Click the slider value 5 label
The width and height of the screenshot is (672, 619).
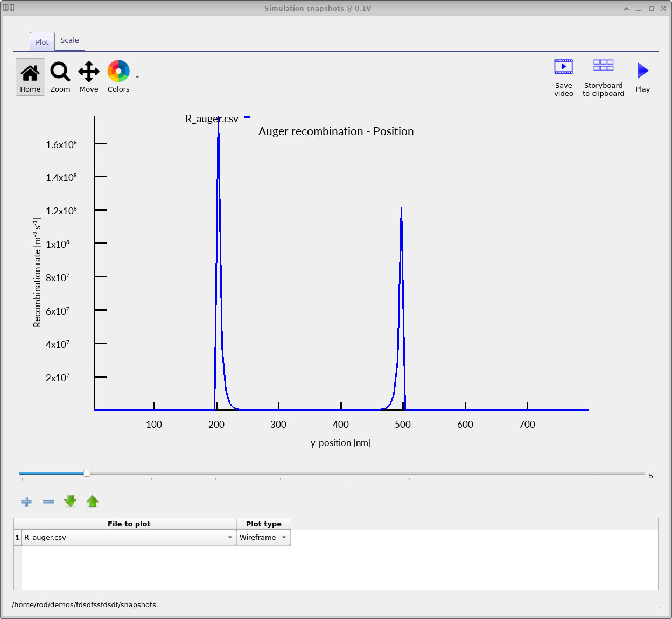(x=651, y=476)
